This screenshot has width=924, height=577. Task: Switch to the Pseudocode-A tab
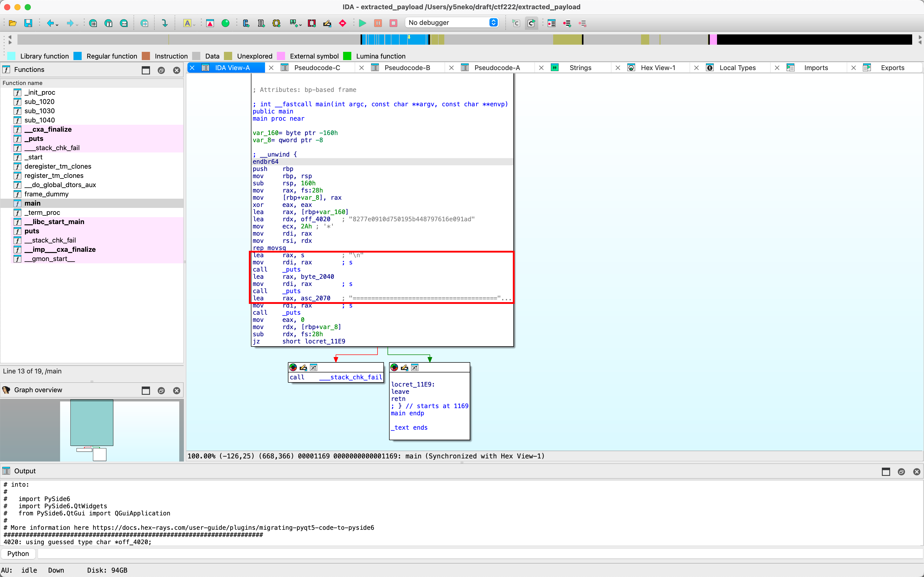tap(497, 68)
